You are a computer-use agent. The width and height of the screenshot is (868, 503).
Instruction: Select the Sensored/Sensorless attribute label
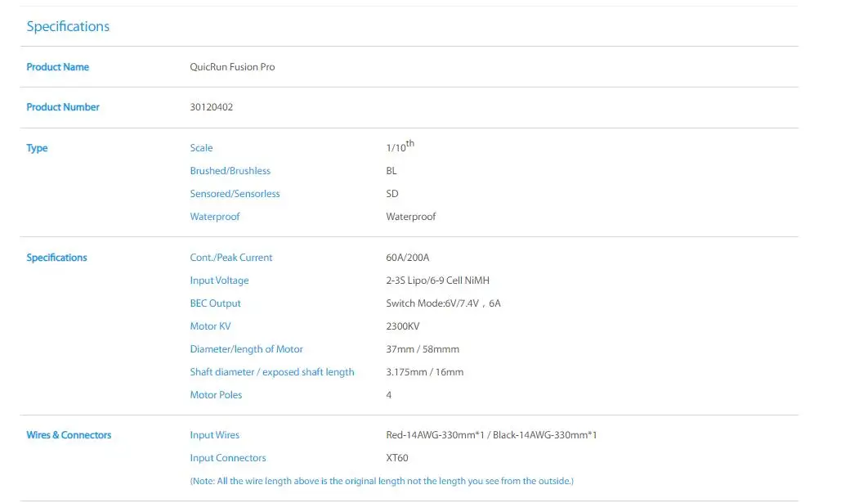click(x=235, y=194)
